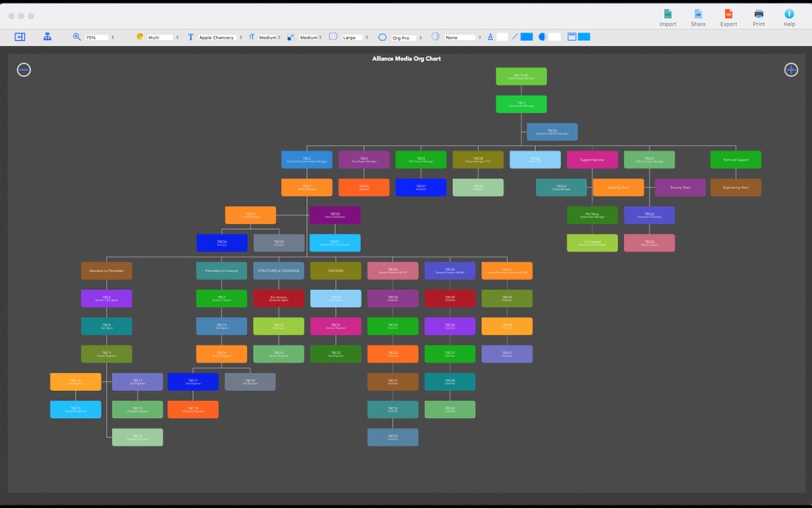
Task: Zoom in with the circled plus button
Action: pyautogui.click(x=791, y=69)
